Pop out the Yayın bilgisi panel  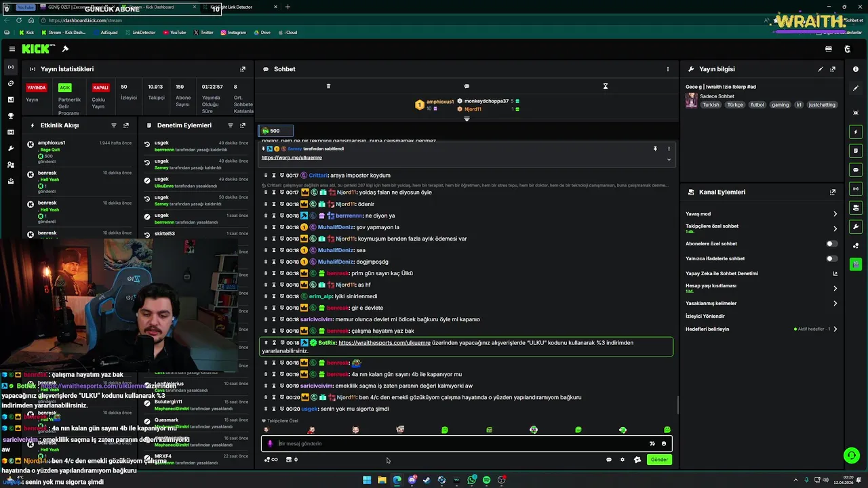coord(833,69)
